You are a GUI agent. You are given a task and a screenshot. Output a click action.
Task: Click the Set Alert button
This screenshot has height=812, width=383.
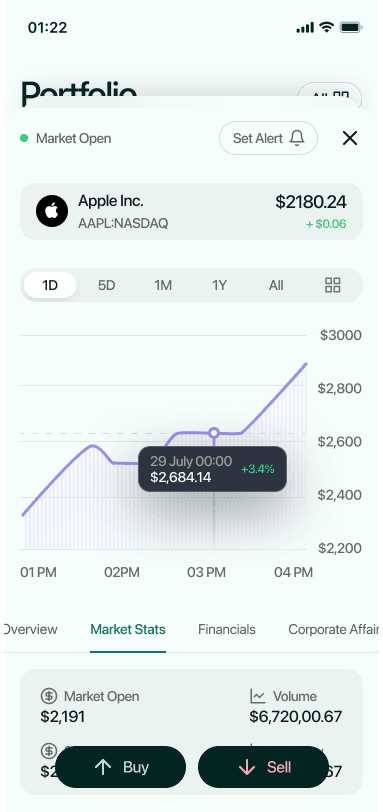pos(268,138)
